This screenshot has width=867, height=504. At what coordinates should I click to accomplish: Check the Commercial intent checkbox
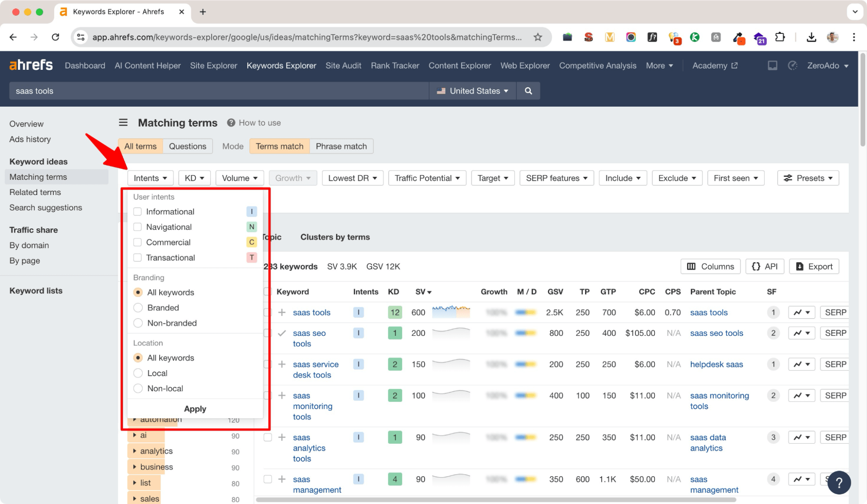point(137,242)
